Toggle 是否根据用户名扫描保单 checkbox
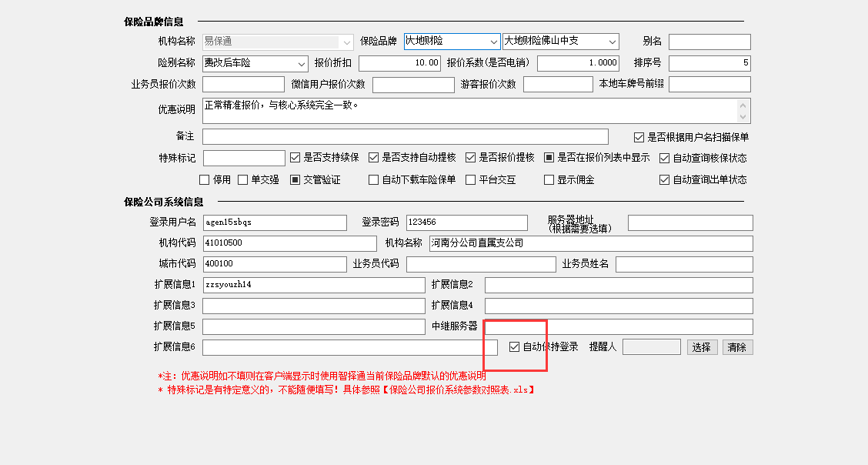The height and width of the screenshot is (465, 868). coord(639,137)
